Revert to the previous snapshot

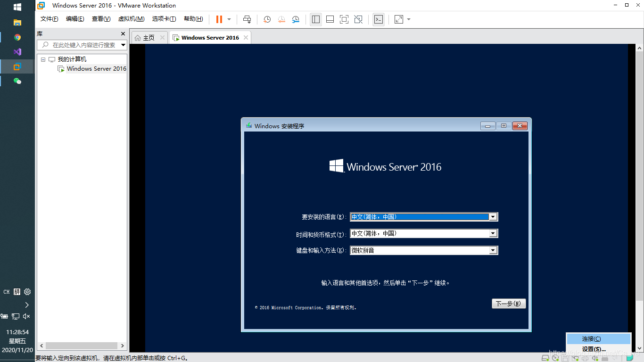click(281, 19)
